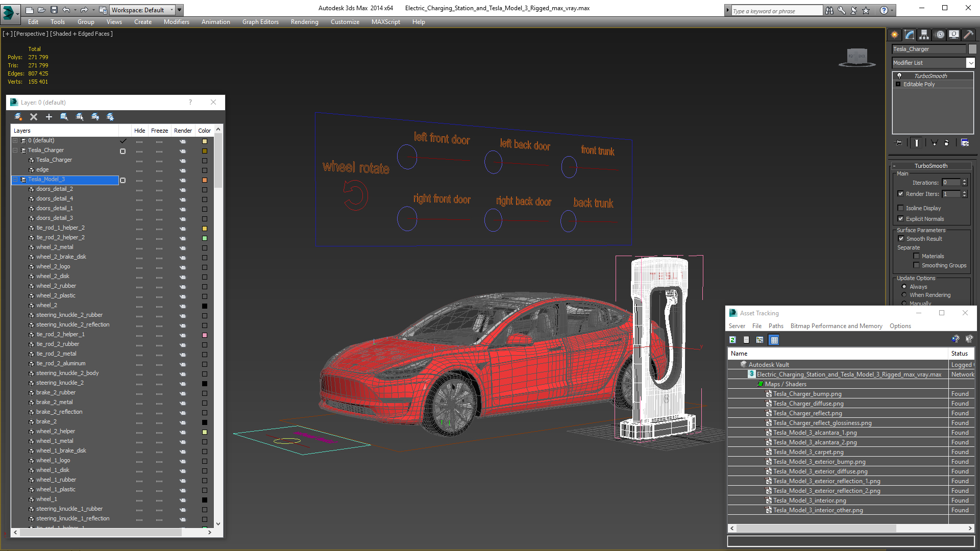Open the Utilities hammer panel tab
980x551 pixels.
point(968,35)
